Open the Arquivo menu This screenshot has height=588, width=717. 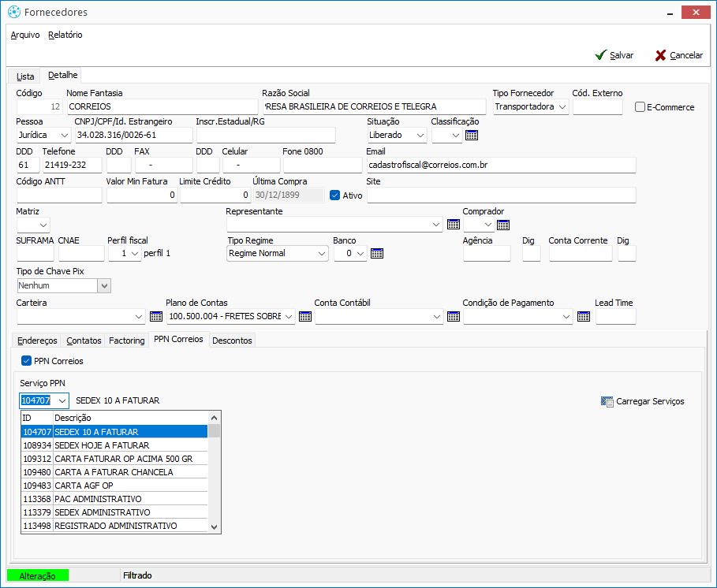click(x=25, y=35)
